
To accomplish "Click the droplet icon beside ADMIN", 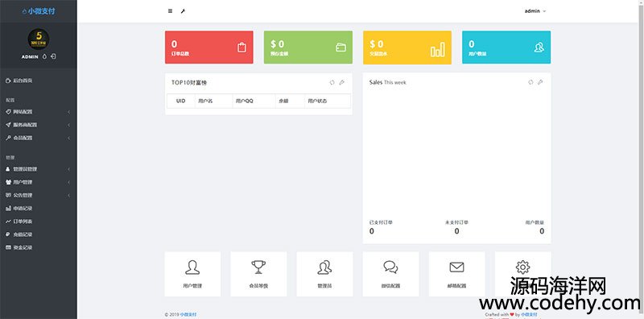I will click(44, 56).
